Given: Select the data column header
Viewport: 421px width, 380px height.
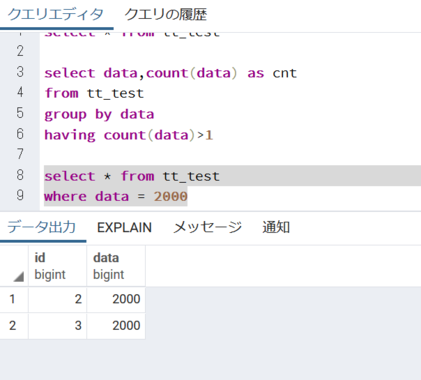Looking at the screenshot, I should click(116, 266).
